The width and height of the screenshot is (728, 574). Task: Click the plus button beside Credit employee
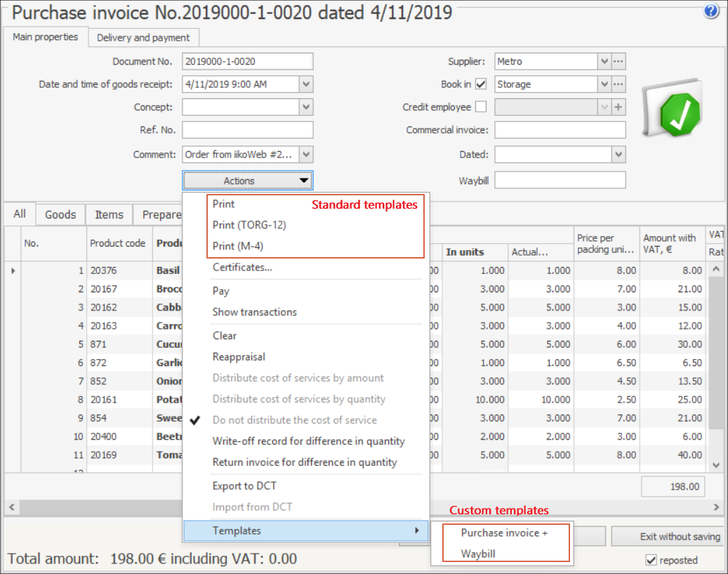(618, 107)
